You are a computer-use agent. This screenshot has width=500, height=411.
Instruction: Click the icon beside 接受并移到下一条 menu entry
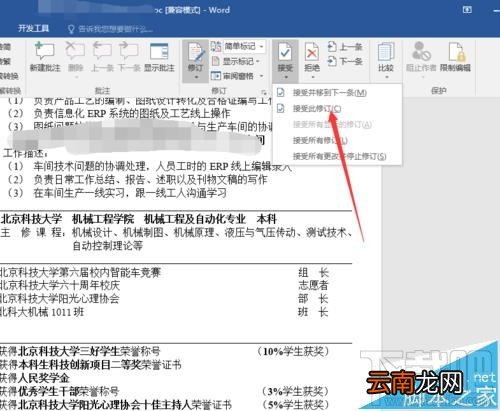(281, 92)
